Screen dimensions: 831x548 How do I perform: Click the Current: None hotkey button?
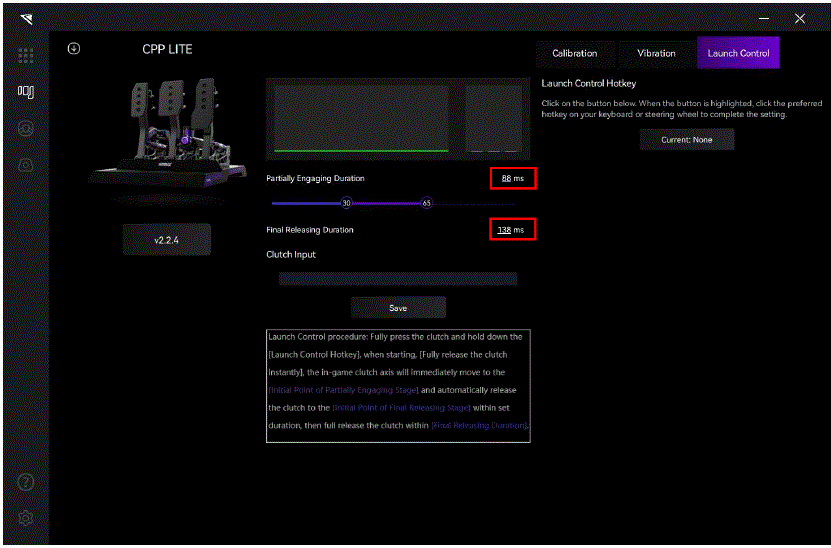tap(687, 140)
